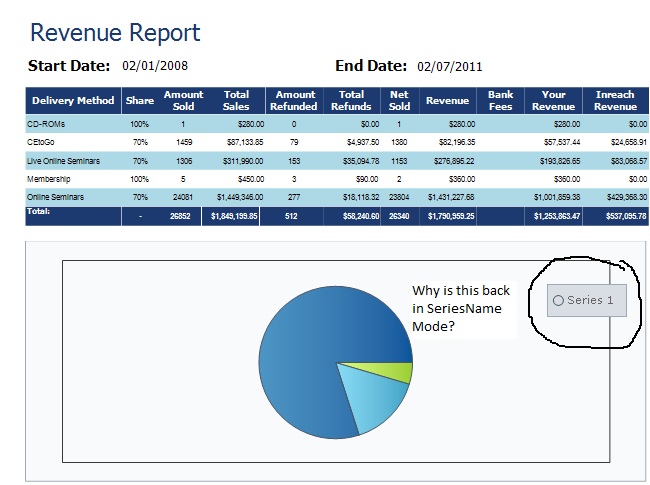The width and height of the screenshot is (650, 485).
Task: Click the Inreach Revenue column header
Action: 615,100
